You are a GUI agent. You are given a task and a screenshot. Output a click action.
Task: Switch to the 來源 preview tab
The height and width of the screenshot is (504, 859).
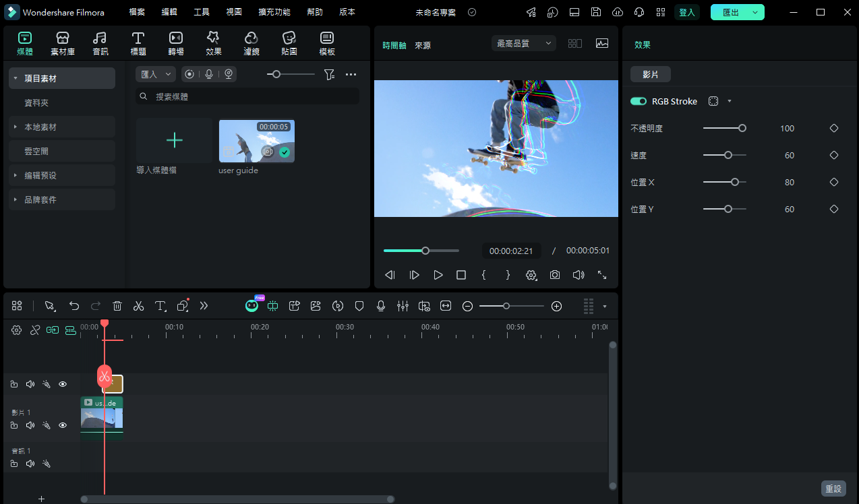click(x=423, y=45)
